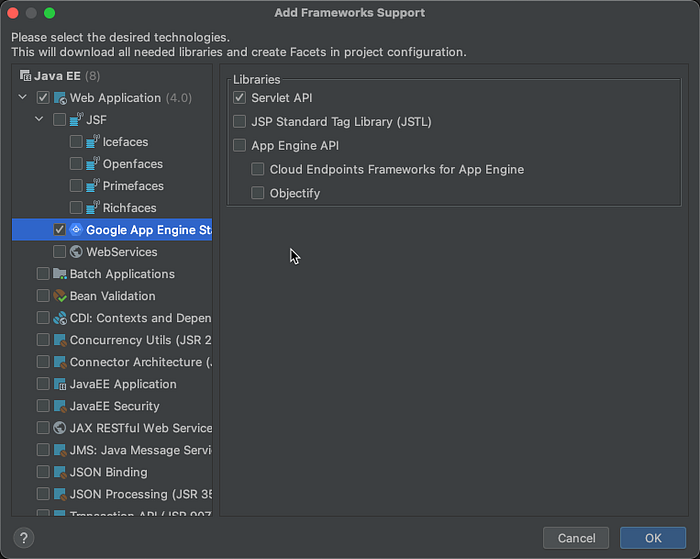
Task: Select JSON Binding in the list
Action: (108, 472)
